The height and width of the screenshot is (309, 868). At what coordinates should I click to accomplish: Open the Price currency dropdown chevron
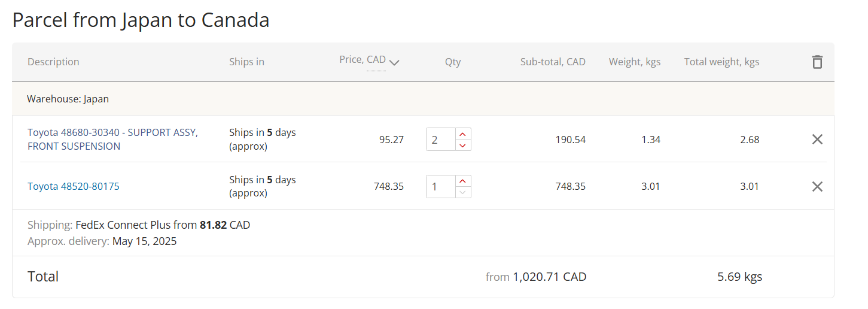point(394,62)
